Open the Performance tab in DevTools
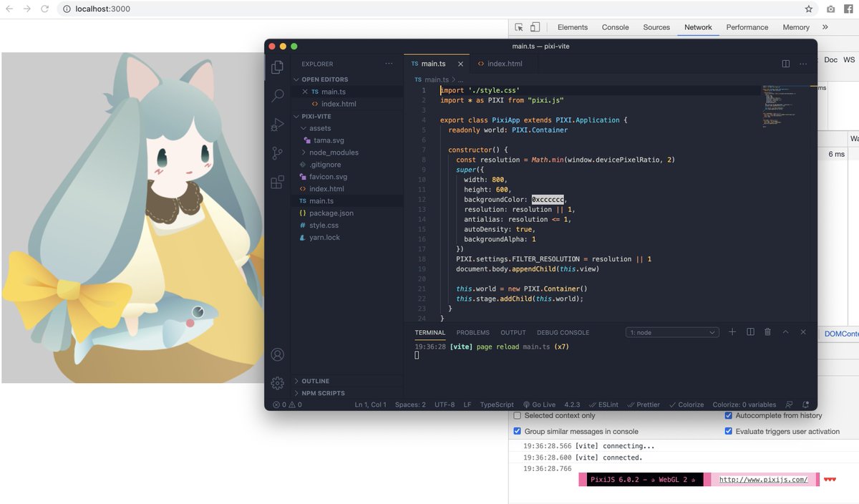This screenshot has height=504, width=859. [747, 27]
